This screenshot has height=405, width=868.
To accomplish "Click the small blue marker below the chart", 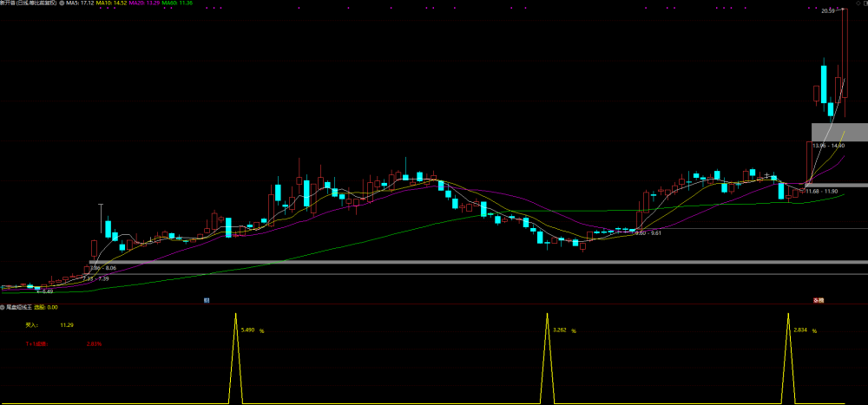I will coord(206,300).
